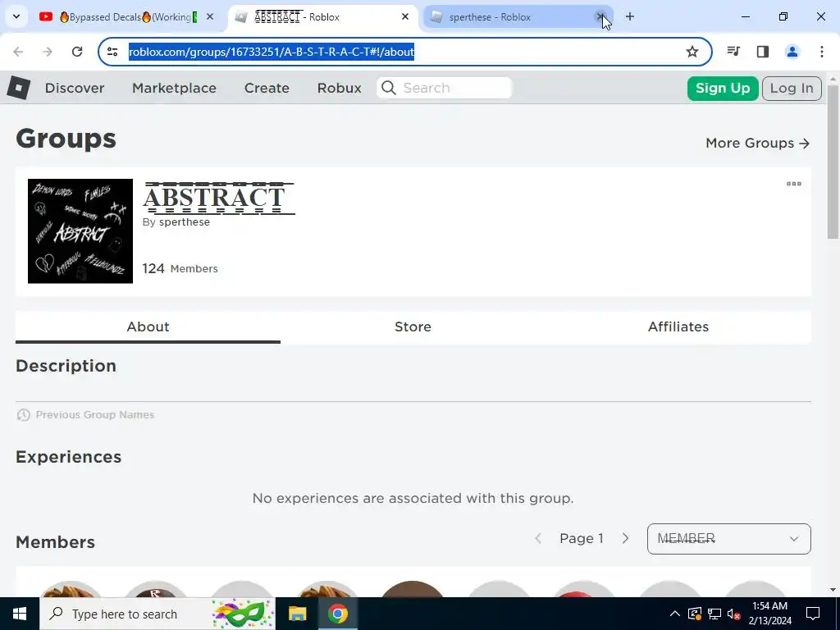Image resolution: width=840 pixels, height=630 pixels.
Task: Open the network status tray icon
Action: pyautogui.click(x=714, y=614)
